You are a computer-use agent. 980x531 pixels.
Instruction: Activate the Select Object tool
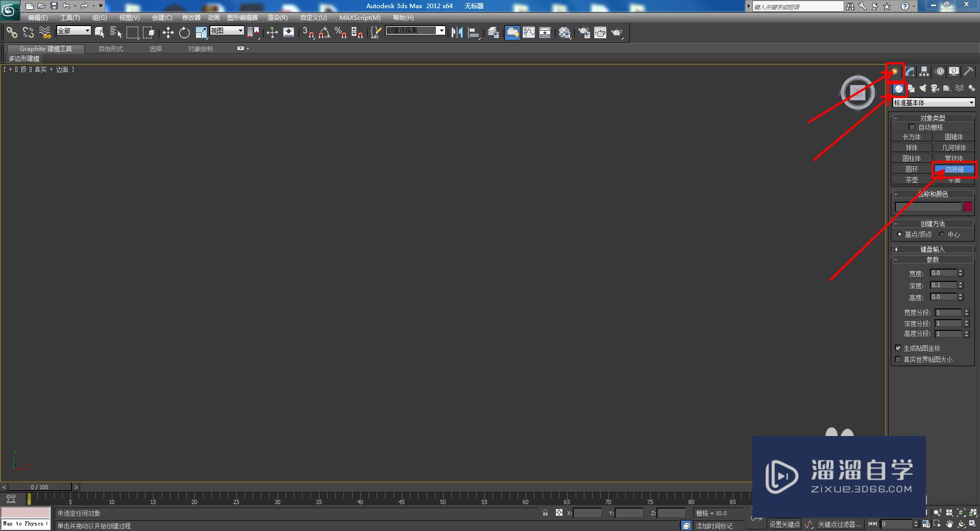(x=100, y=33)
